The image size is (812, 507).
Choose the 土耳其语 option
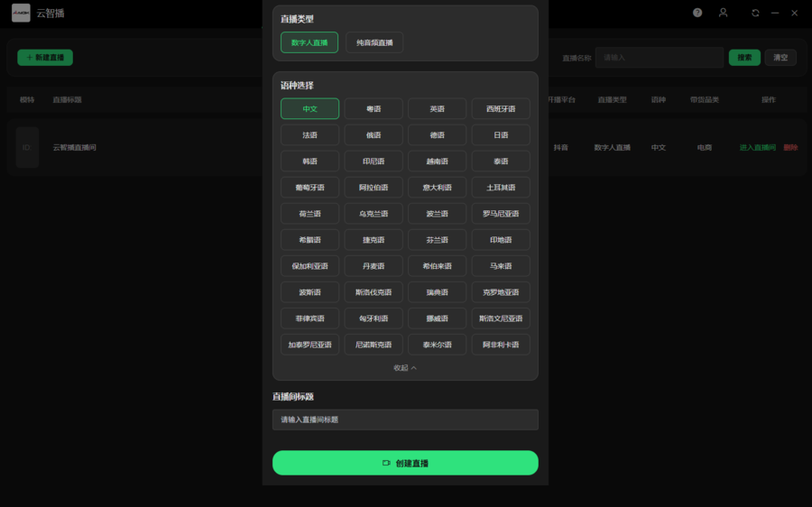[x=501, y=188]
